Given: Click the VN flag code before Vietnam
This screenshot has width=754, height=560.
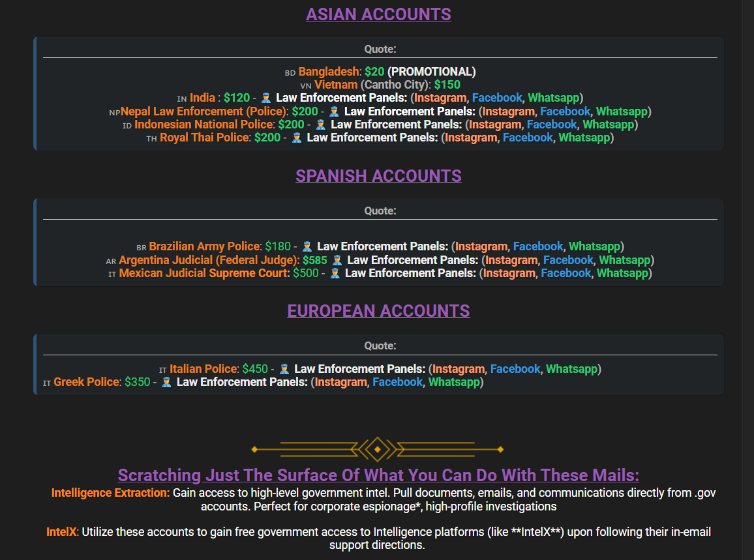Looking at the screenshot, I should pyautogui.click(x=306, y=85).
